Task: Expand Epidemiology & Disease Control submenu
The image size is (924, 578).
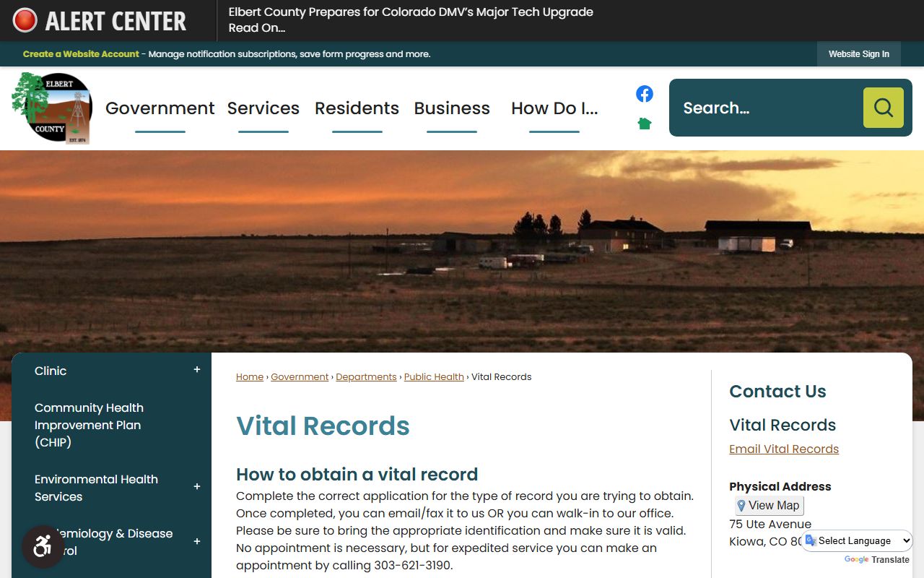Action: [x=197, y=541]
